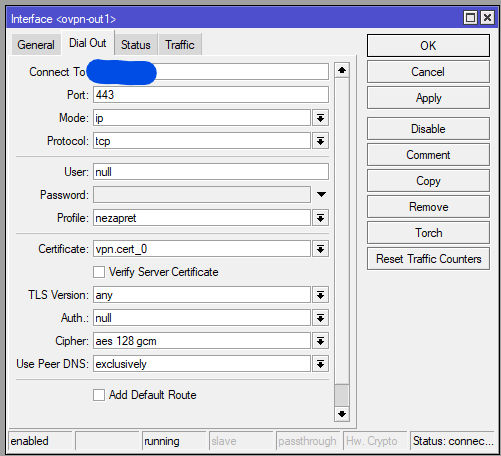
Task: Open the Use Peer DNS dropdown arrow
Action: pyautogui.click(x=320, y=364)
